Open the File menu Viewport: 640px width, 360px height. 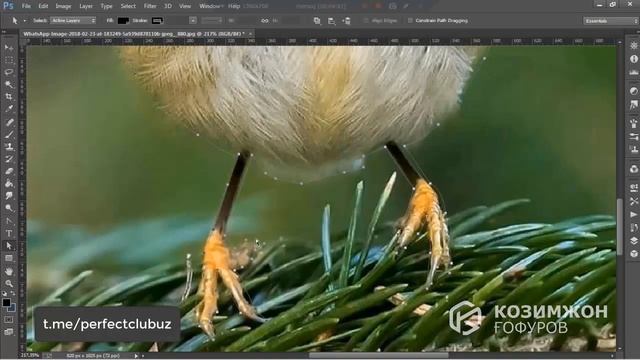[26, 6]
